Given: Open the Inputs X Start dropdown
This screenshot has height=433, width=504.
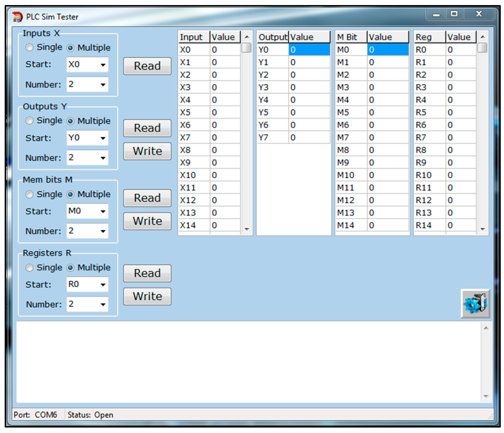Looking at the screenshot, I should pyautogui.click(x=103, y=65).
